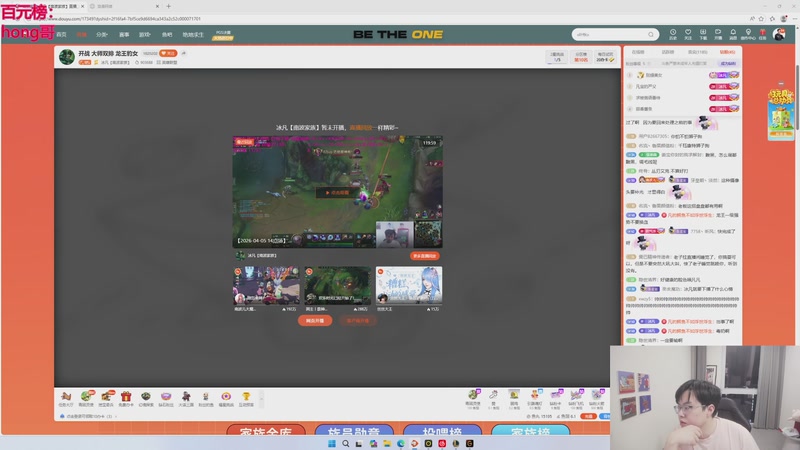Click the POS决赛 promo badge in the nav bar
The image size is (800, 450).
coord(223,35)
